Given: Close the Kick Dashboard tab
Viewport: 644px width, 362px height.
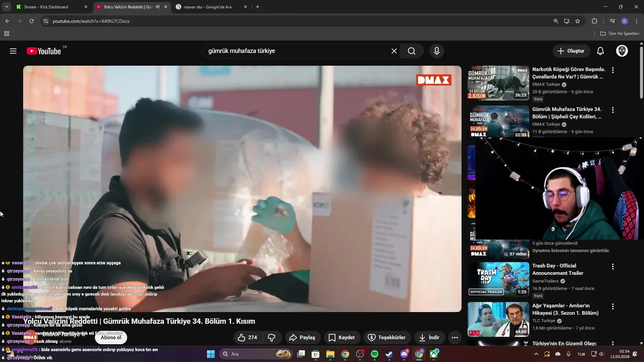Looking at the screenshot, I should [x=86, y=7].
